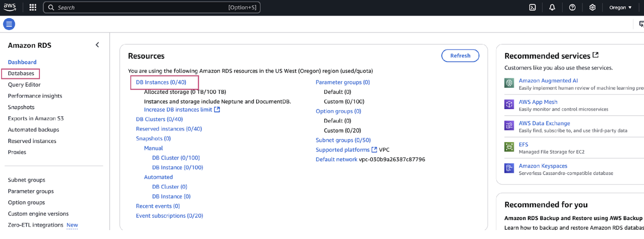Open Custom engine versions in the sidebar

(x=38, y=214)
